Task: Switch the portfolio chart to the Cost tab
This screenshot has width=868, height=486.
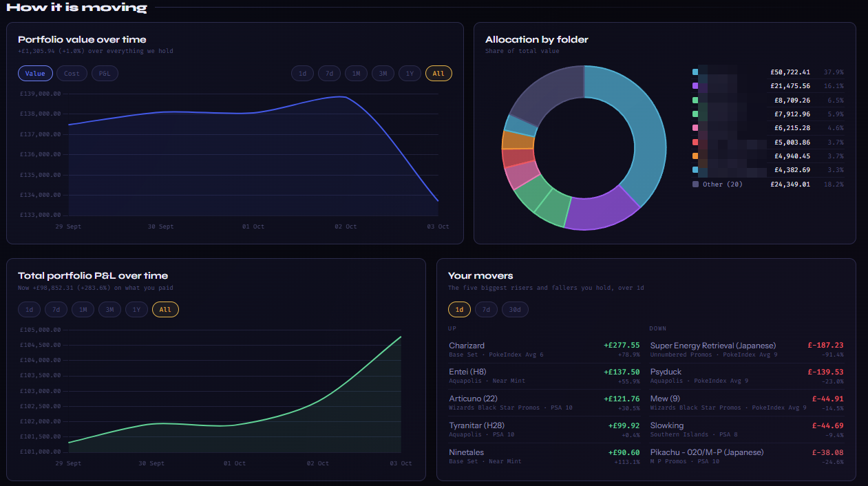Action: point(72,74)
